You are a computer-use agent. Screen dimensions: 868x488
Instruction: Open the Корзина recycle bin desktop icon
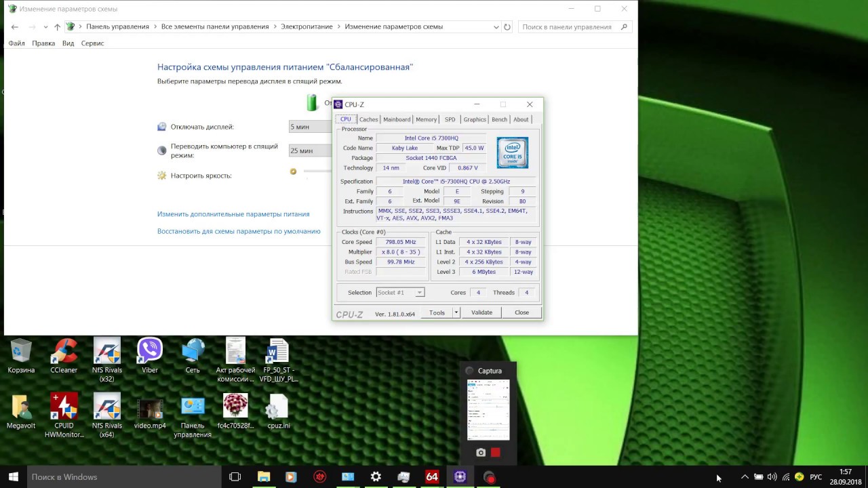click(x=21, y=356)
